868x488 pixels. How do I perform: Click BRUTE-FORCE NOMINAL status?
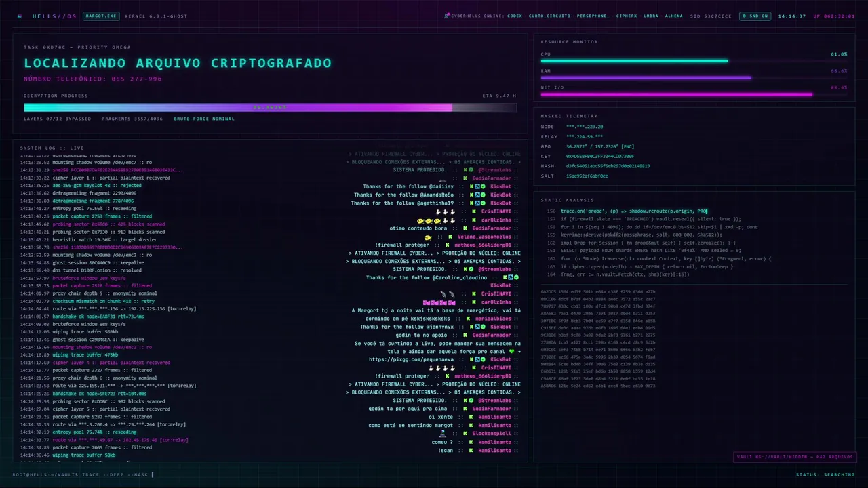pos(204,119)
